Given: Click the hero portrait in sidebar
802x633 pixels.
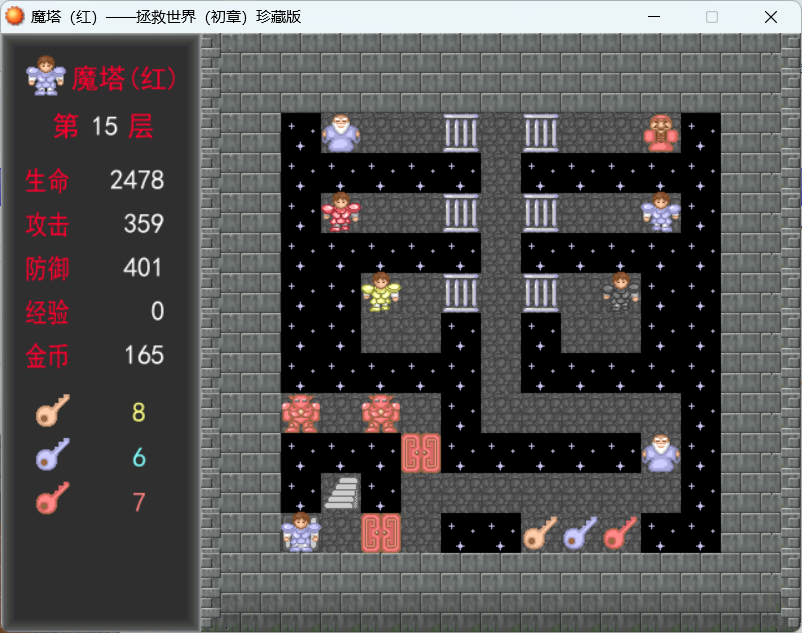Looking at the screenshot, I should (x=46, y=76).
